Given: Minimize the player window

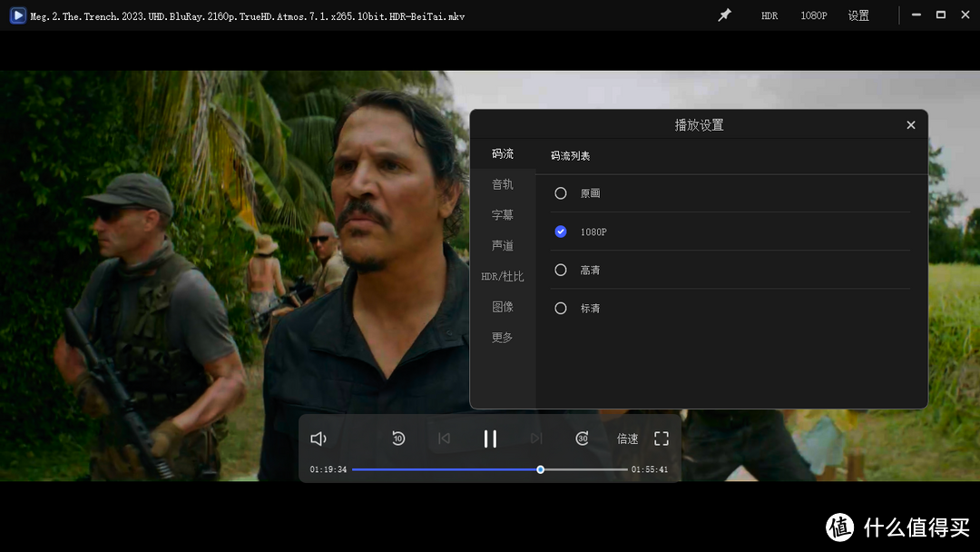Looking at the screenshot, I should coord(916,15).
